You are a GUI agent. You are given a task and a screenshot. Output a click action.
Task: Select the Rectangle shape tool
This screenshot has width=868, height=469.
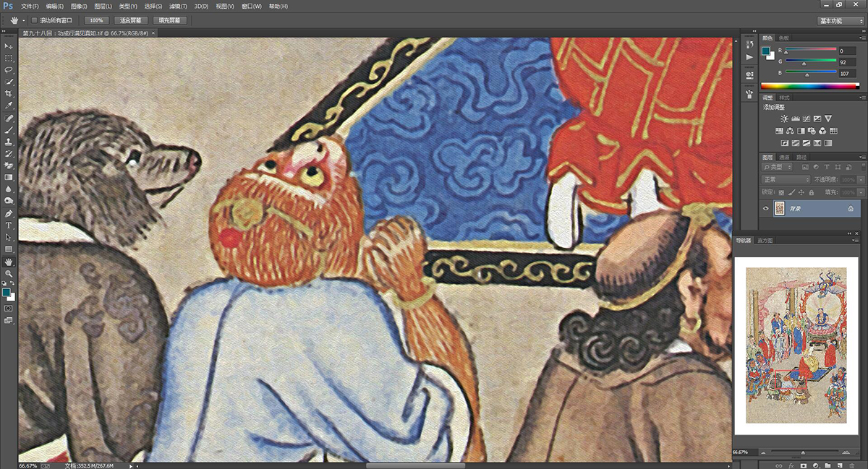(9, 249)
